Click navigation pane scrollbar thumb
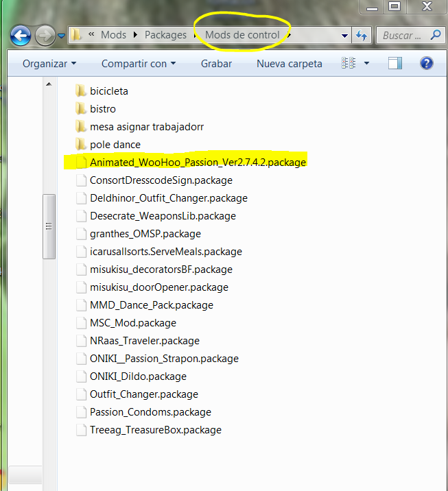The image size is (448, 491). tap(49, 226)
